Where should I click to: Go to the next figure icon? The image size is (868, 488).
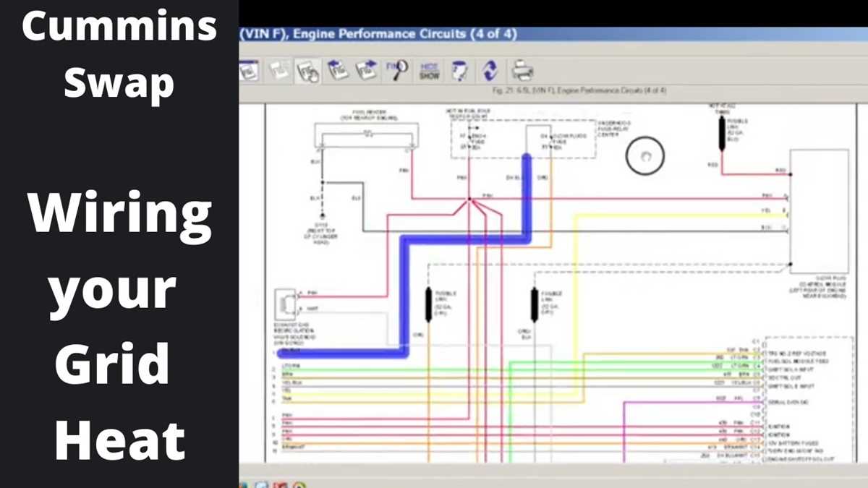click(367, 70)
